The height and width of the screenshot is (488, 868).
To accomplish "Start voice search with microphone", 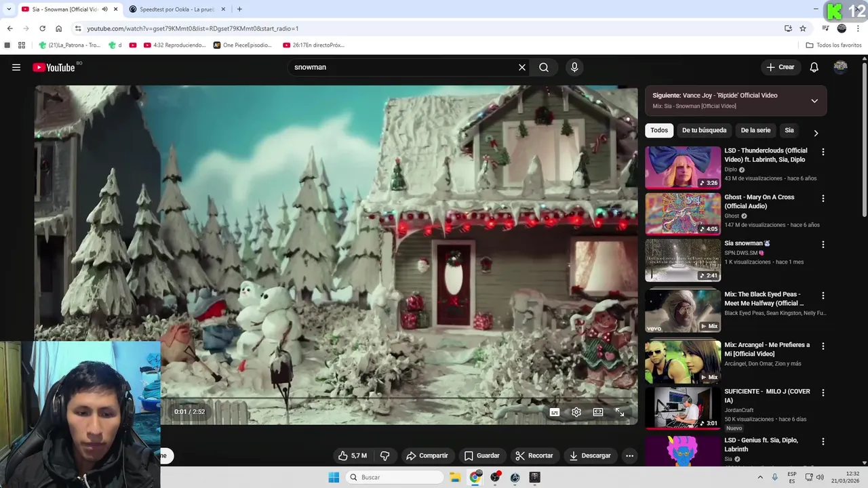I will pyautogui.click(x=574, y=67).
